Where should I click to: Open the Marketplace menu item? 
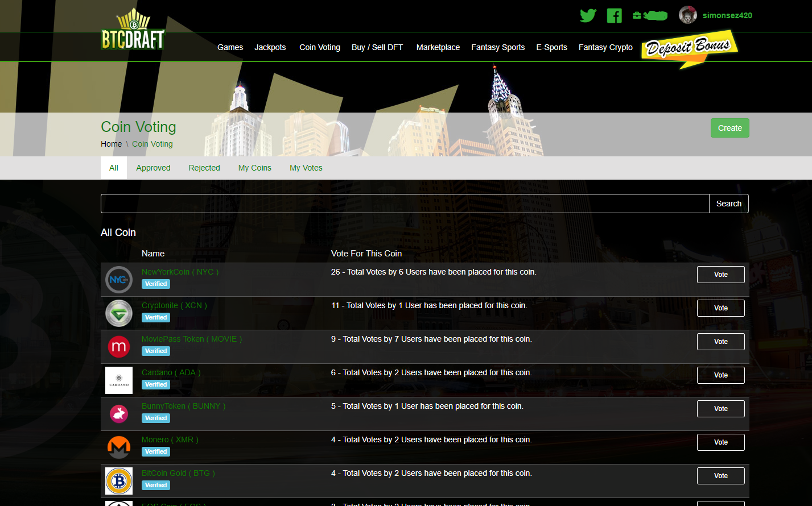438,47
